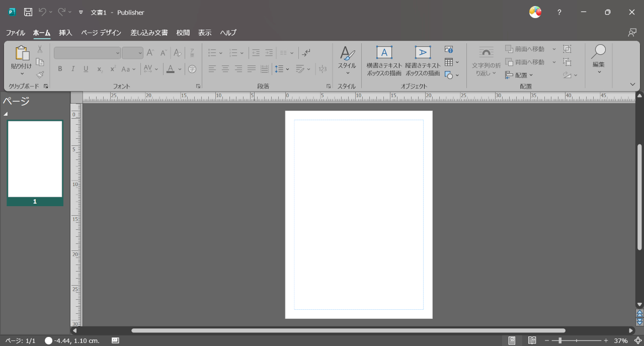Switch to the 校閲 tab
Screen dimensions: 644x346
pos(183,33)
